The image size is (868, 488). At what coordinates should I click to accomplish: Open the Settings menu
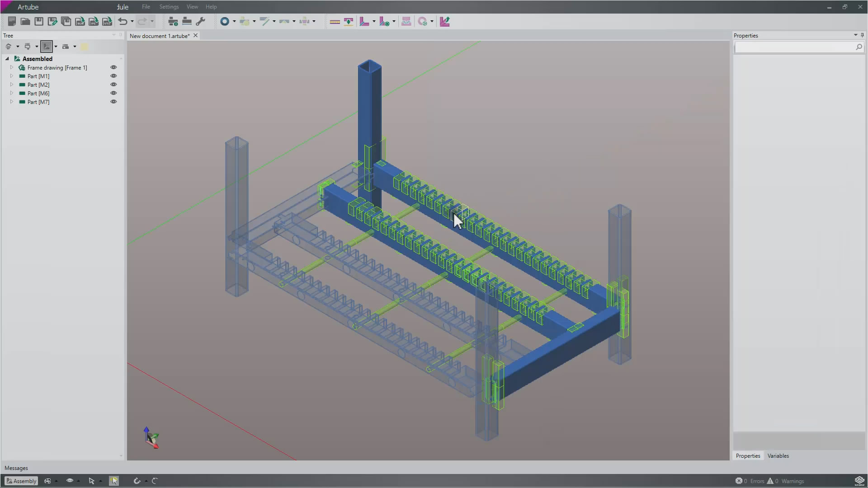[x=169, y=7]
